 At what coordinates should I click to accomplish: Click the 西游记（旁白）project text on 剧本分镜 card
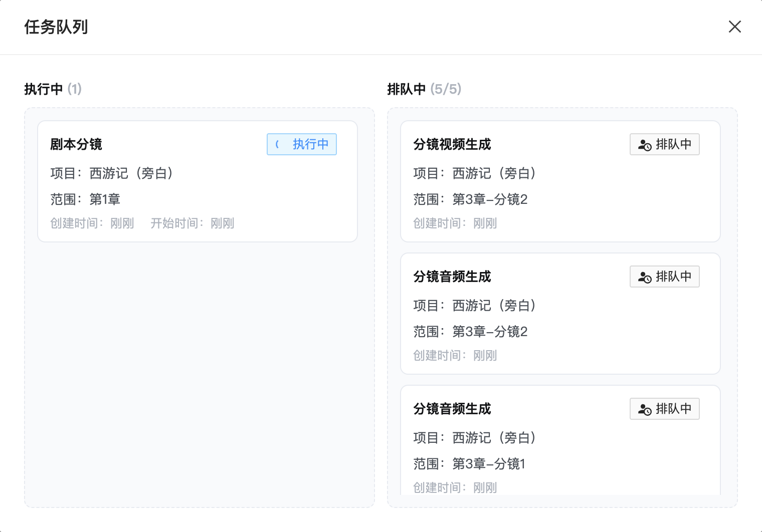click(112, 173)
